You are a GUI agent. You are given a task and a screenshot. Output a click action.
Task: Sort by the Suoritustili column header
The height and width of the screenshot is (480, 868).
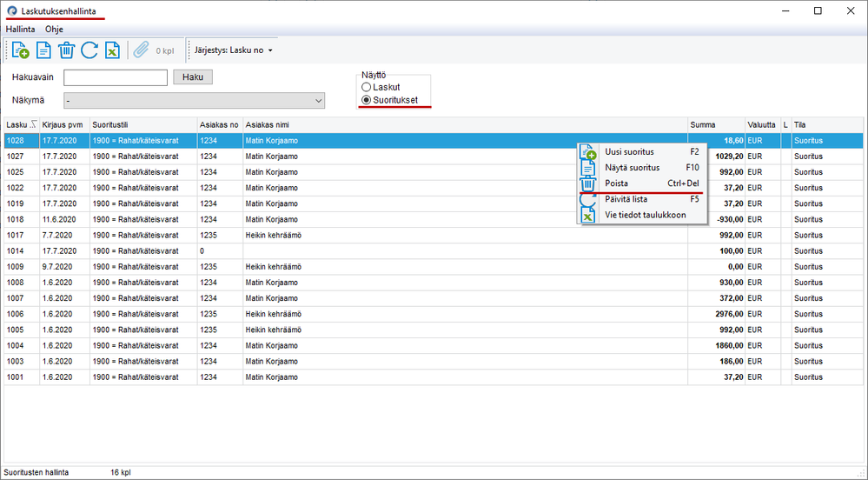(143, 124)
